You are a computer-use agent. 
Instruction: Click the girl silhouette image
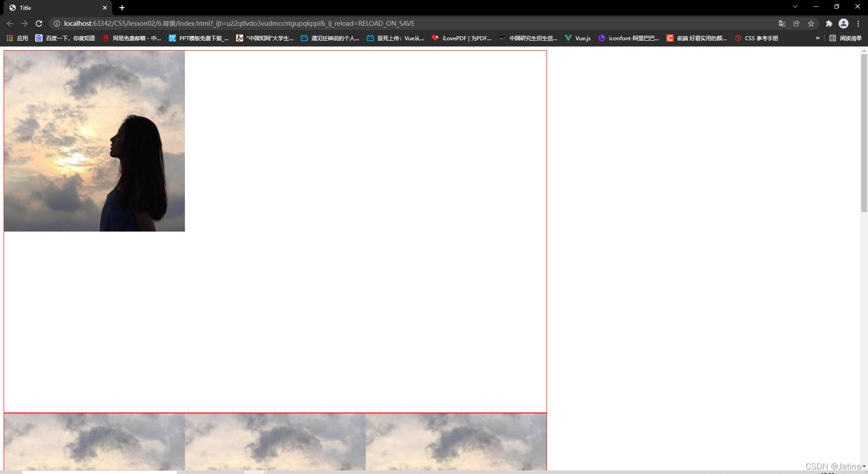(94, 141)
